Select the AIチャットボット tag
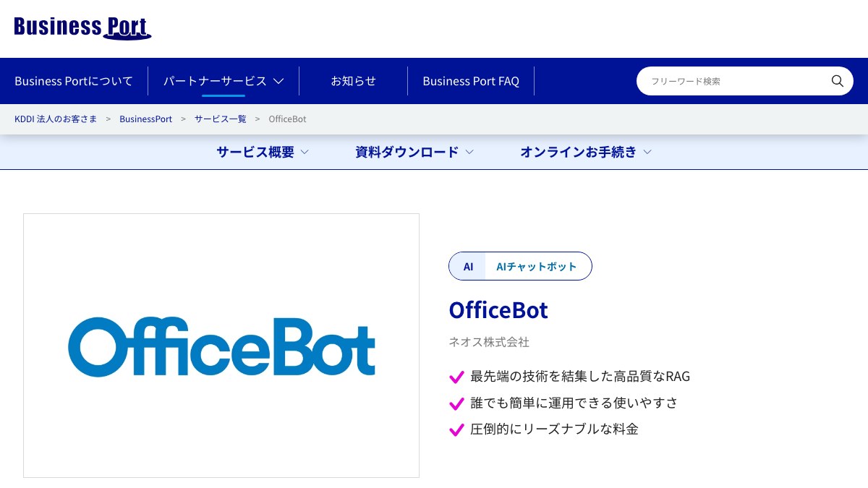The image size is (868, 488). 537,266
